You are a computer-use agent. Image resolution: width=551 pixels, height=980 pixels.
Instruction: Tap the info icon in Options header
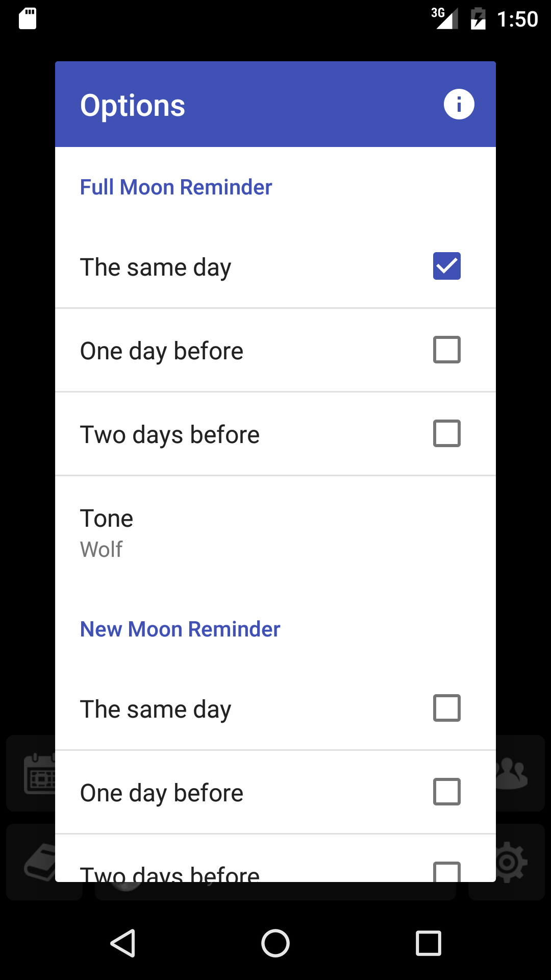459,105
